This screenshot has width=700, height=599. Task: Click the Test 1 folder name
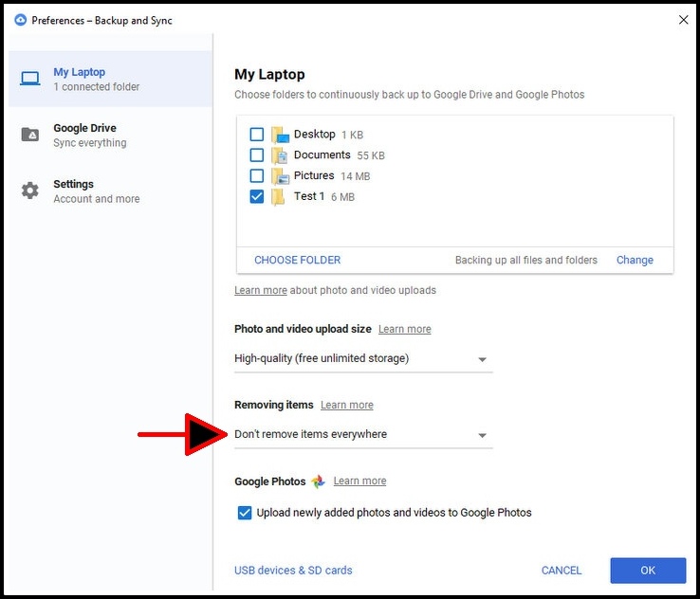pyautogui.click(x=309, y=196)
